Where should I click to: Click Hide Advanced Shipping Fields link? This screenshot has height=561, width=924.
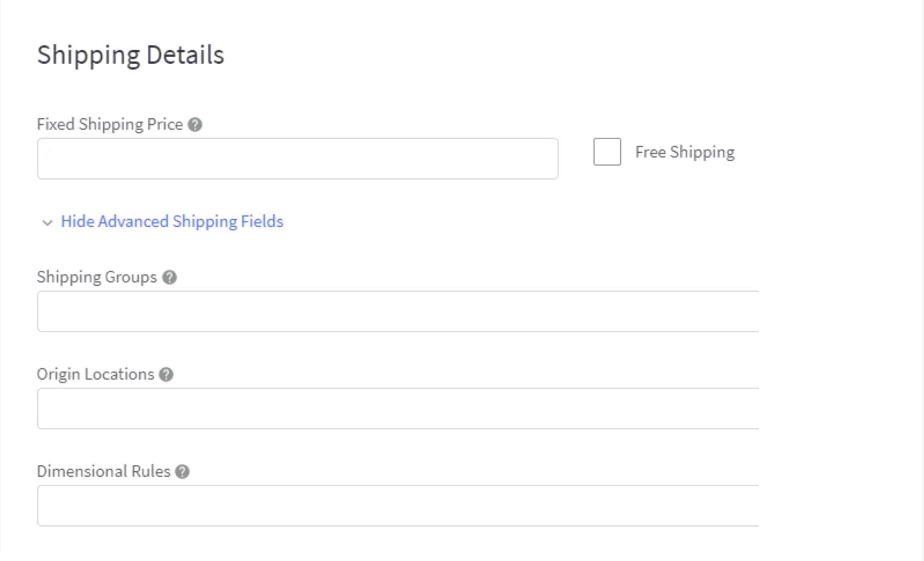click(x=172, y=221)
